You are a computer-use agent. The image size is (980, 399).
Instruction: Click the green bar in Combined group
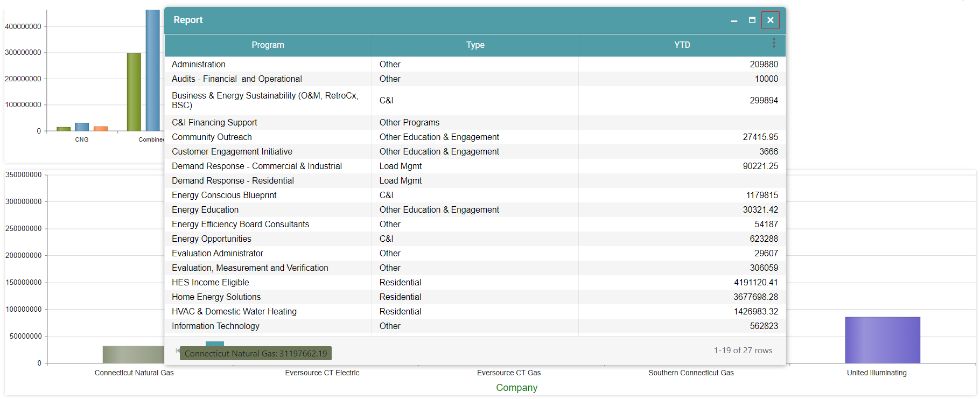pyautogui.click(x=134, y=92)
